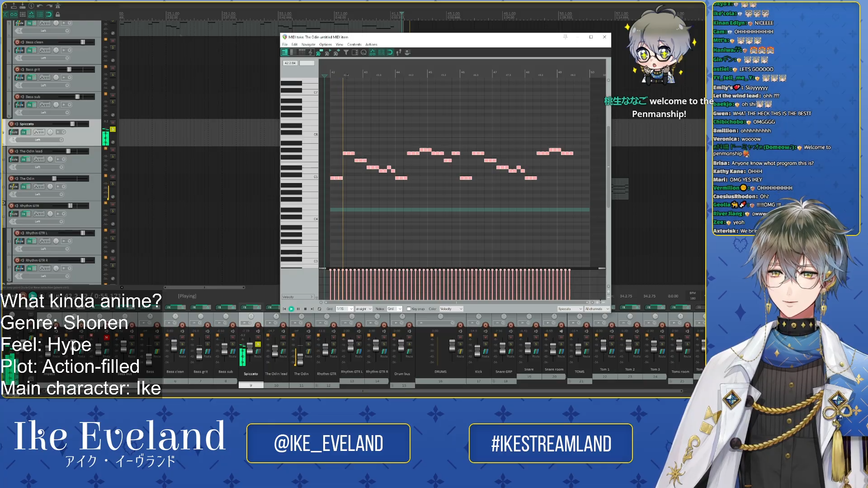Stop playback in the MIDI editor

[x=305, y=309]
